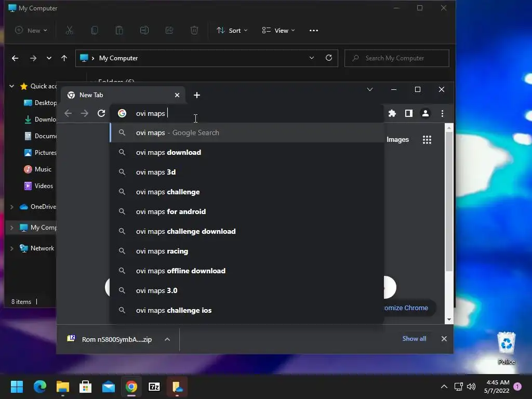Open the Images link on Google page
Viewport: 532px width, 399px height.
click(397, 139)
